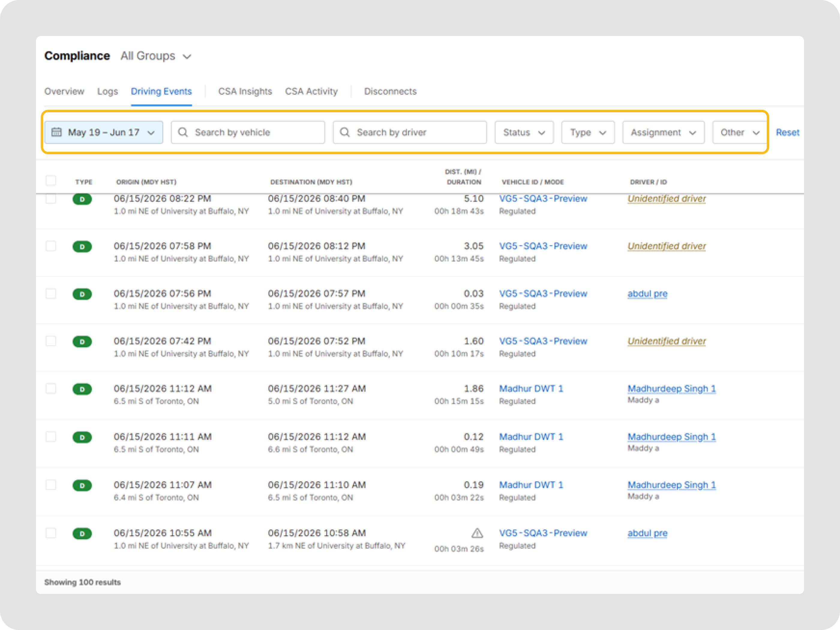Check the row starting 06/15/2026 07:42 PM
This screenshot has width=840, height=630.
pos(51,341)
